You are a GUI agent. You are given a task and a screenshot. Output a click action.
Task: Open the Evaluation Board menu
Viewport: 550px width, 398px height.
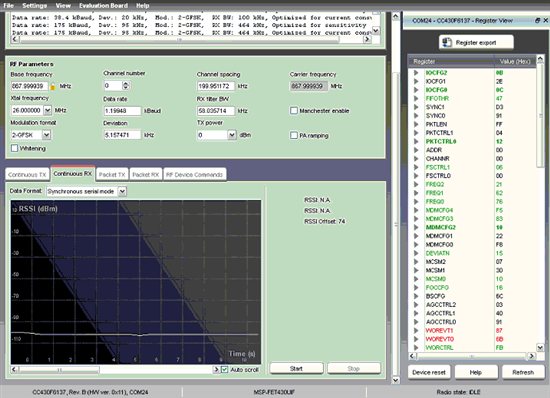(103, 6)
